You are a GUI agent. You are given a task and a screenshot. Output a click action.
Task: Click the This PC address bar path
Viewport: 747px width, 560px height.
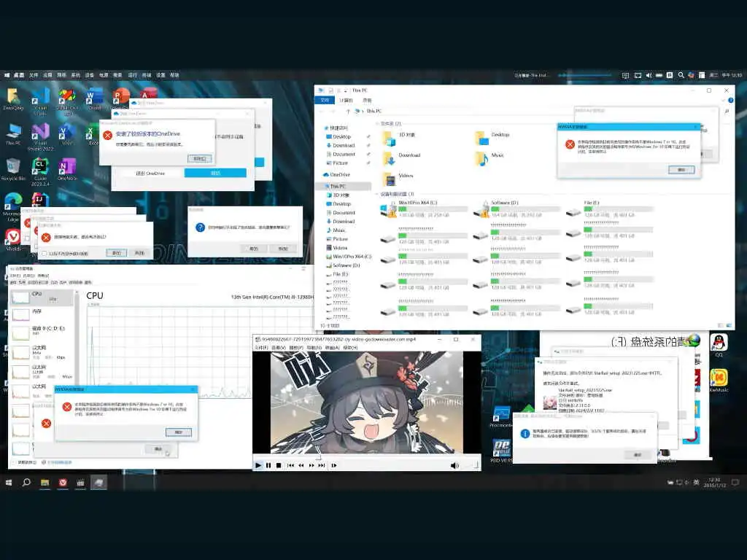pyautogui.click(x=374, y=111)
